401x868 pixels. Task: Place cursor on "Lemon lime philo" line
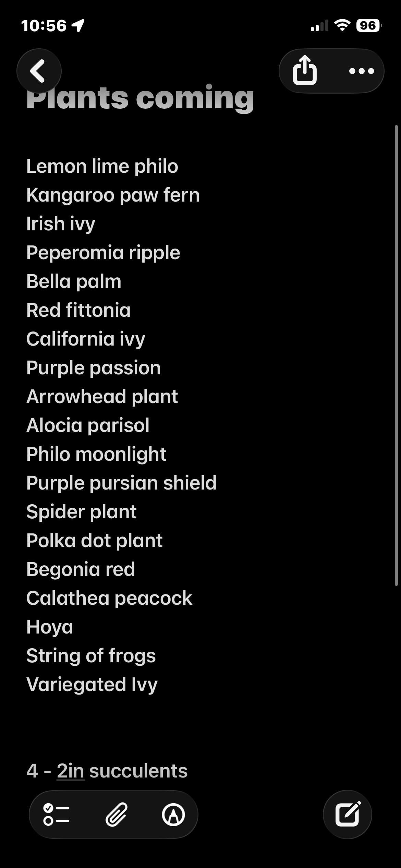(x=102, y=166)
